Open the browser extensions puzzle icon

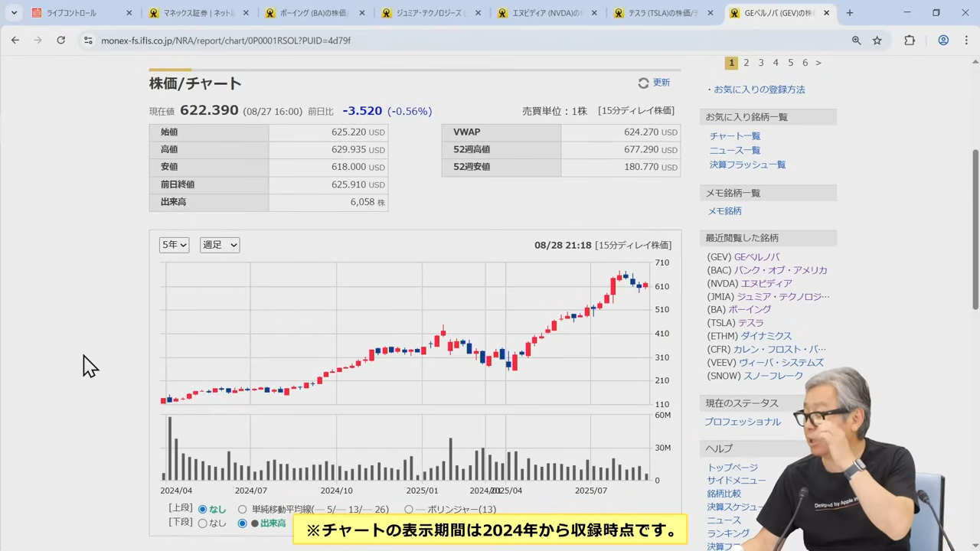pos(910,41)
